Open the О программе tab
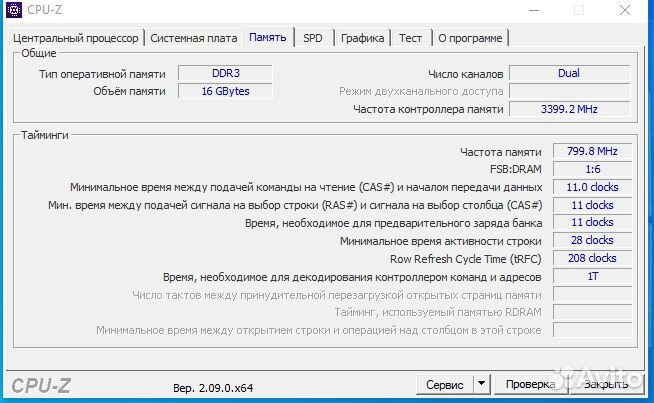This screenshot has height=403, width=654. (x=470, y=38)
